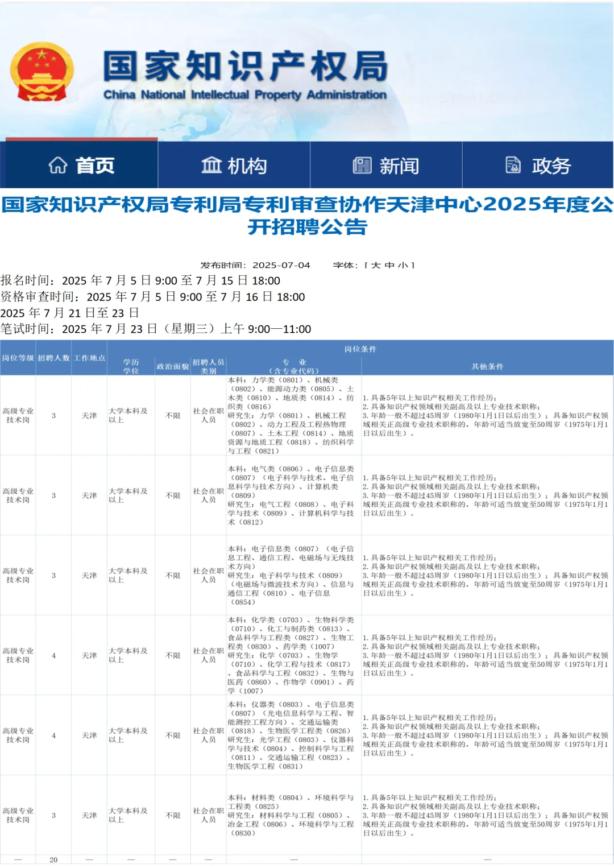The height and width of the screenshot is (868, 614).
Task: Click the major cell starting 本科：力学类（0801）
Action: [x=294, y=415]
